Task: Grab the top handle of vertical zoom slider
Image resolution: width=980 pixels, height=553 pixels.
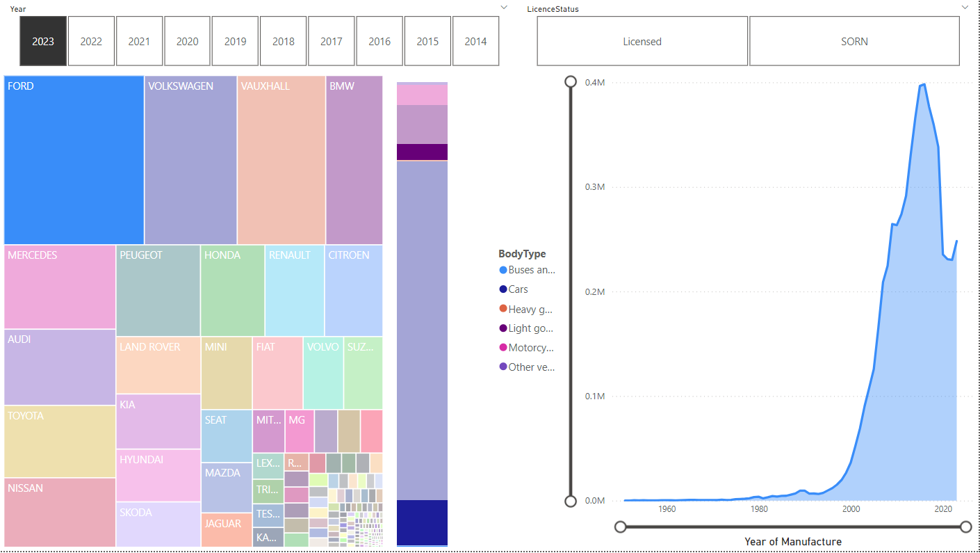Action: tap(571, 82)
